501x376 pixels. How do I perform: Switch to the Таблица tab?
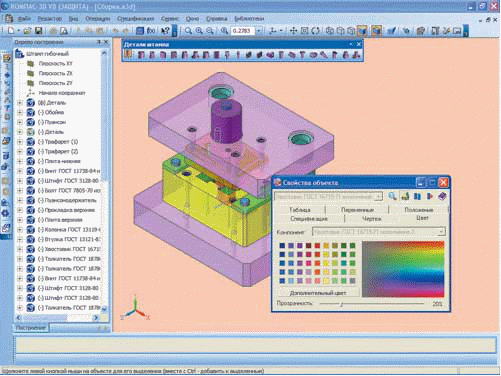pos(300,210)
